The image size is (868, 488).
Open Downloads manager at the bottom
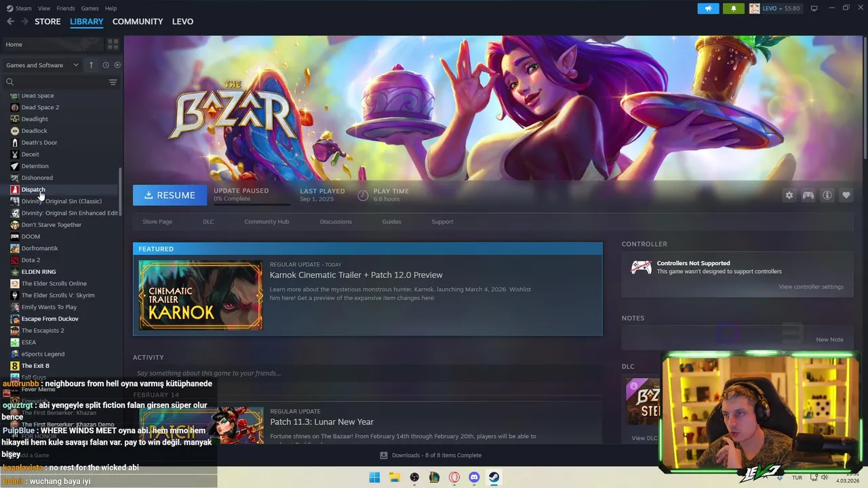click(431, 455)
